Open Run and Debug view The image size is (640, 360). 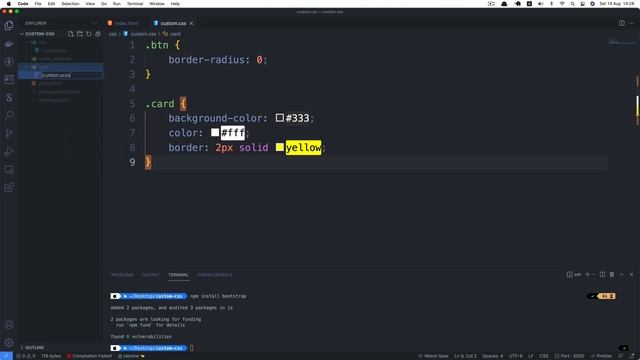(9, 151)
